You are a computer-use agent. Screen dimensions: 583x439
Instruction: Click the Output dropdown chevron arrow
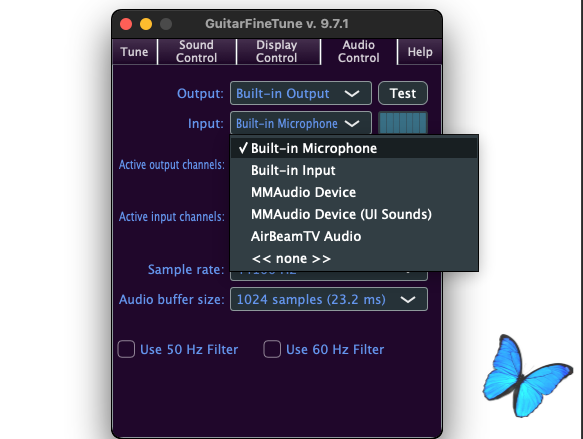352,94
